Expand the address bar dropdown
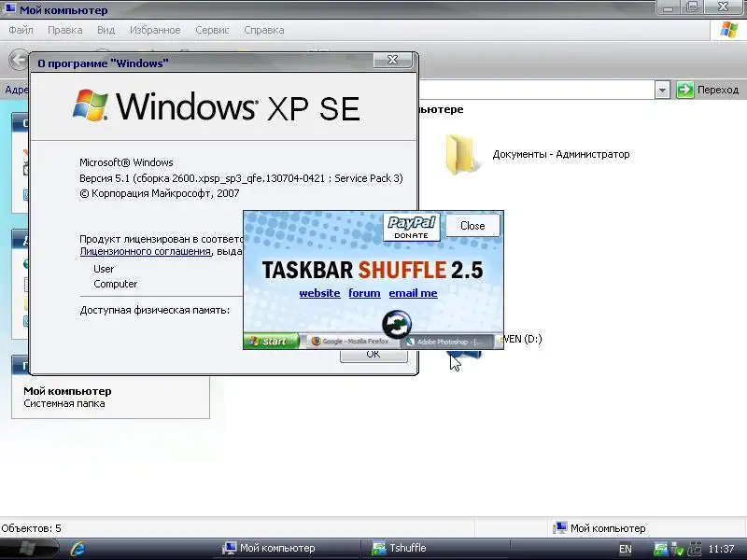Screen dimensions: 747x560 pyautogui.click(x=662, y=90)
